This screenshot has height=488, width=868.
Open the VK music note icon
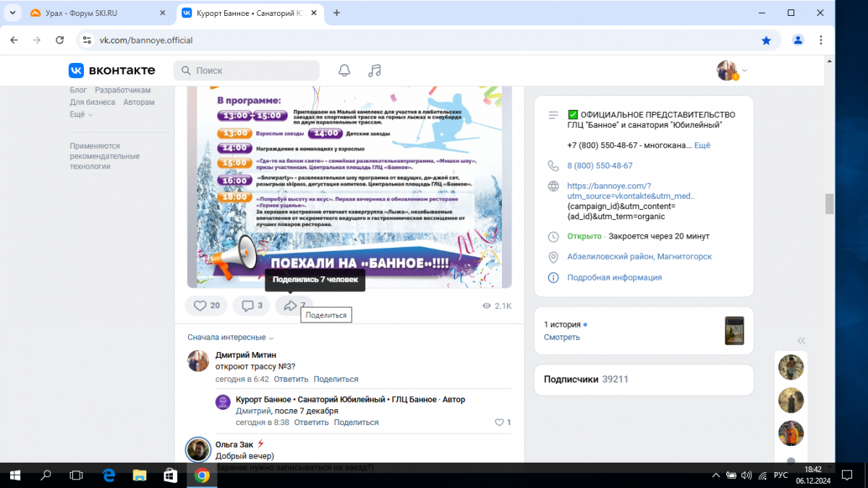click(x=374, y=70)
